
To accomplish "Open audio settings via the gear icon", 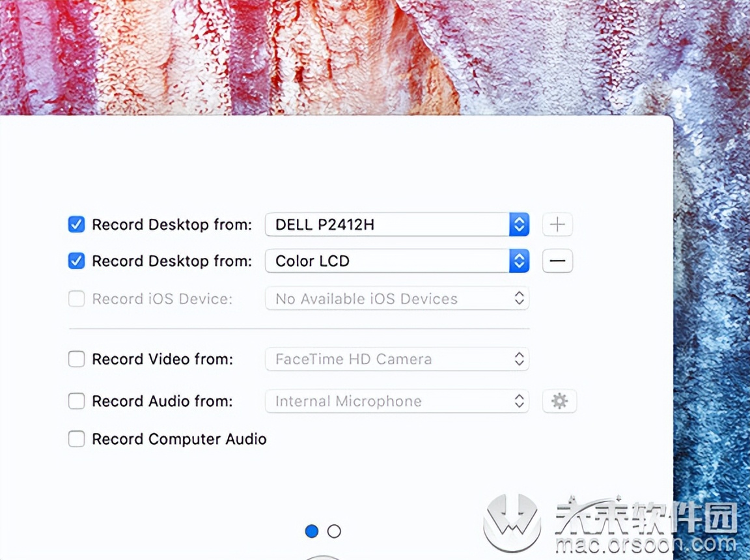I will click(559, 401).
